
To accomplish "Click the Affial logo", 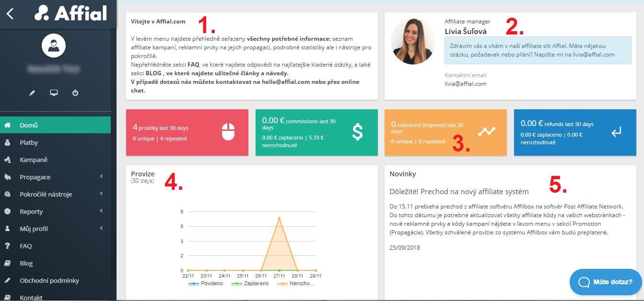I will point(70,13).
